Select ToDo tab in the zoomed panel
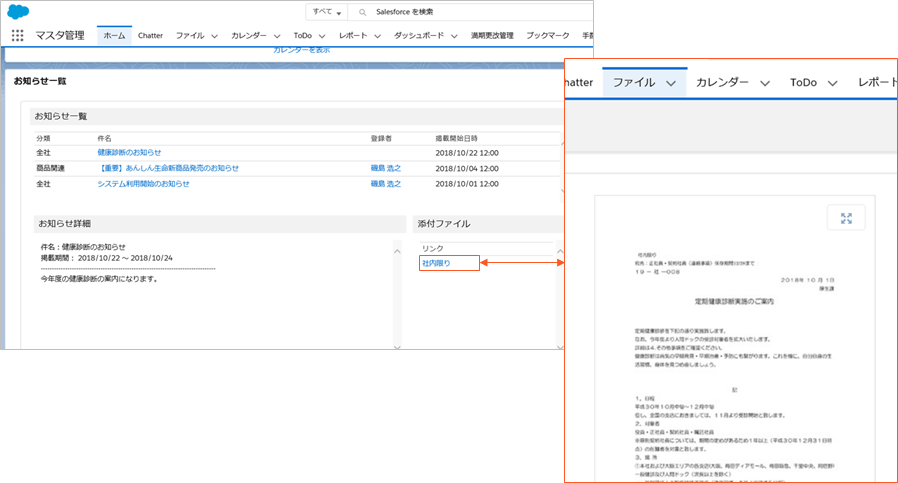898x483 pixels. pyautogui.click(x=804, y=83)
